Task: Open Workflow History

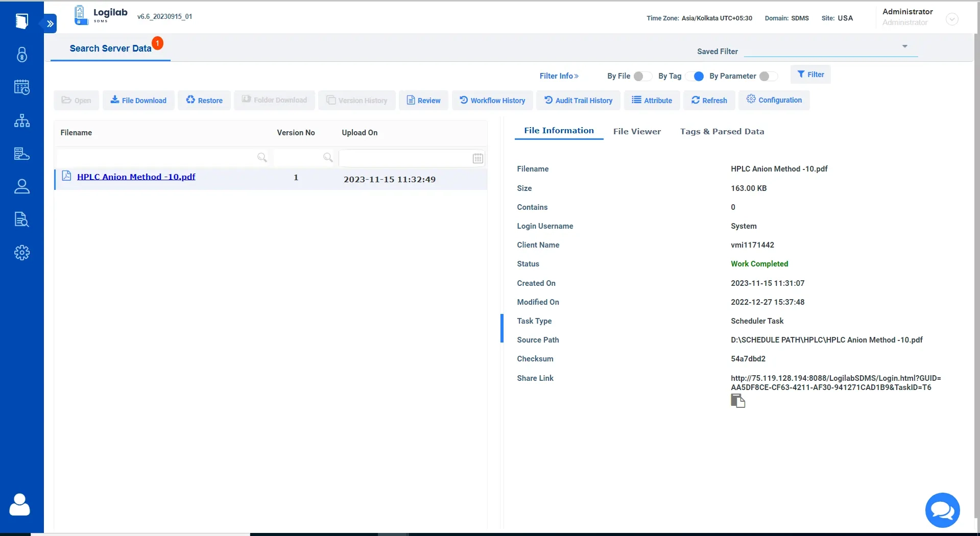Action: 492,101
